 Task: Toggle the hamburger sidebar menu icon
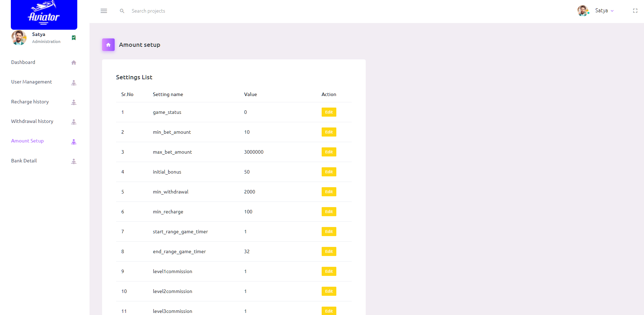[104, 11]
